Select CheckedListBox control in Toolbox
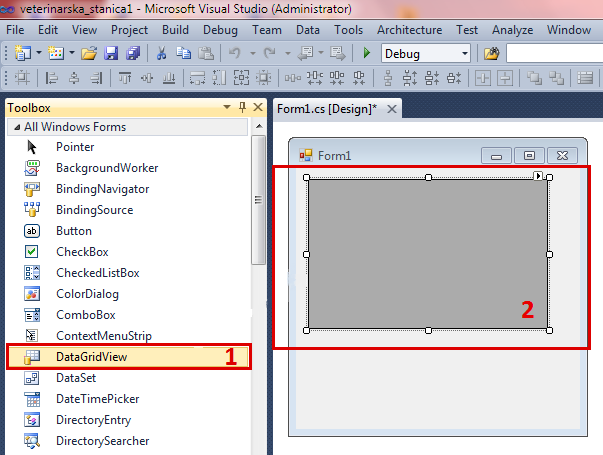The width and height of the screenshot is (603, 455). (x=97, y=273)
